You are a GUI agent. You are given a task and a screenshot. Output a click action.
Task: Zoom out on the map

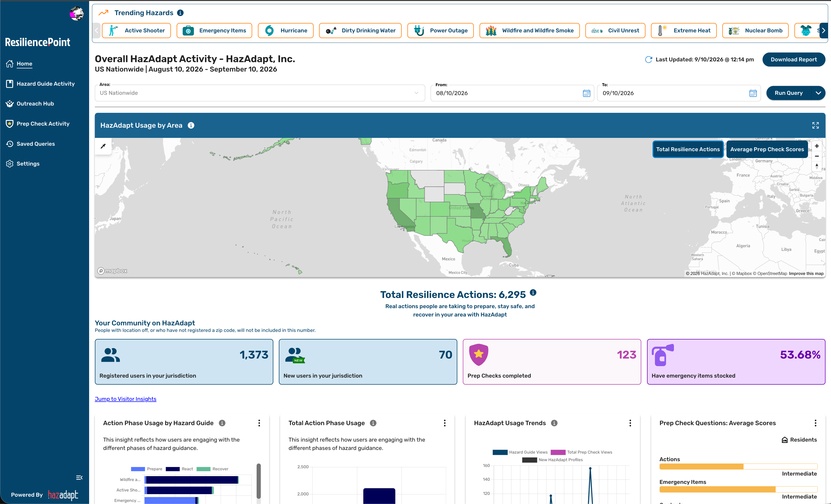pyautogui.click(x=817, y=156)
